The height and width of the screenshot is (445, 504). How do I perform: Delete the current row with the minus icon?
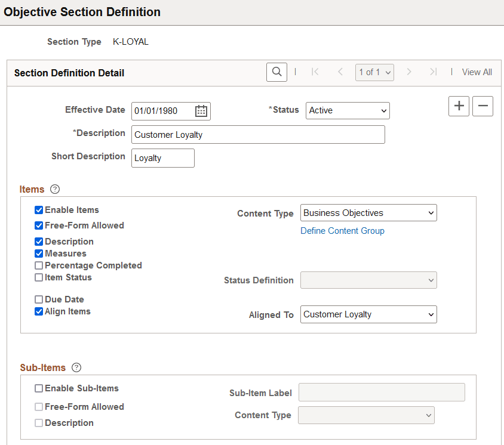tap(483, 106)
